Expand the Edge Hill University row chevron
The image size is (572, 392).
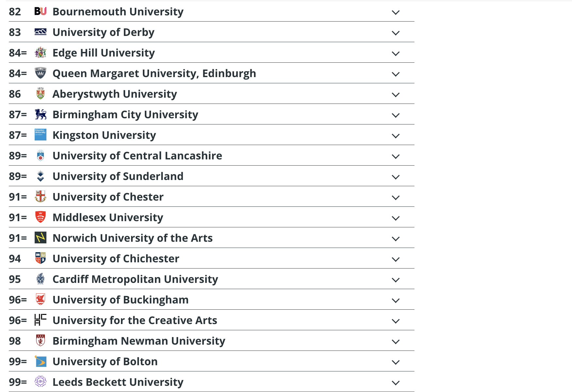click(x=395, y=53)
